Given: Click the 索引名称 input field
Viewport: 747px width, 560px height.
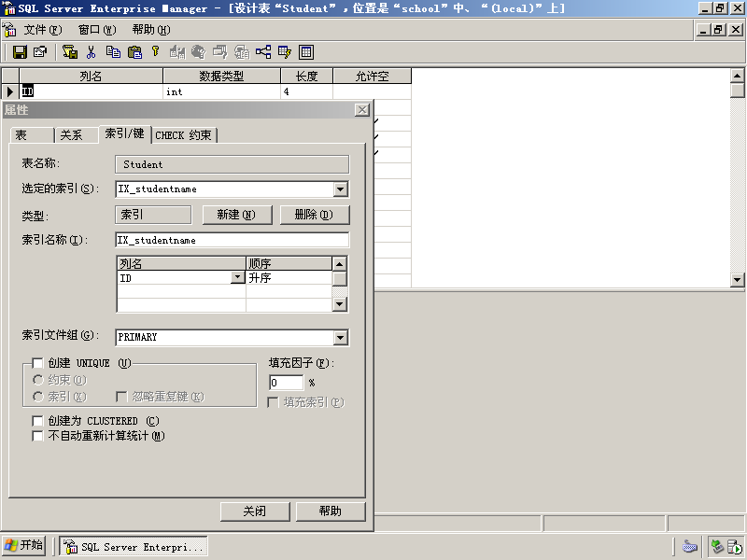Looking at the screenshot, I should (x=233, y=240).
